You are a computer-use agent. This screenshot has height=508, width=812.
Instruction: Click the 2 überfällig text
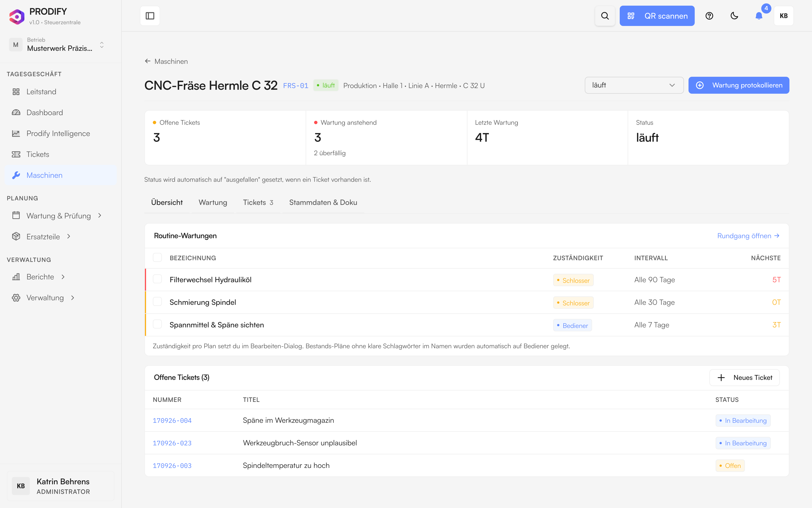[329, 153]
